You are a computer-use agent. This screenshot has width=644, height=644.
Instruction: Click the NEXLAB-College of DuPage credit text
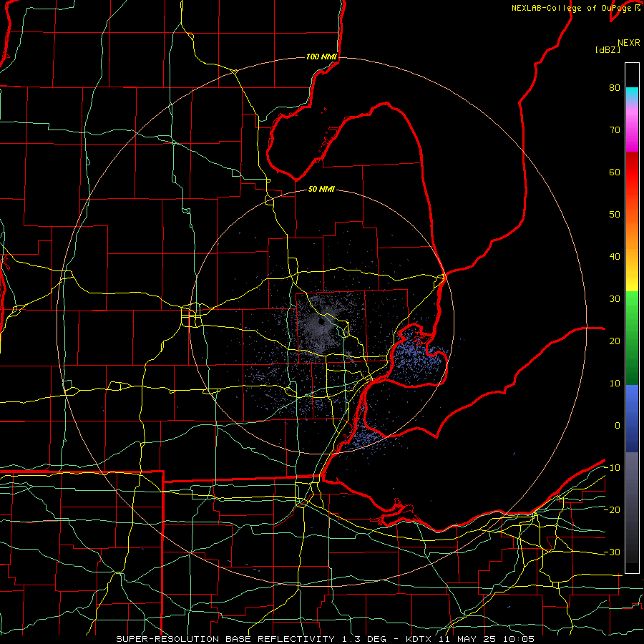pos(572,8)
